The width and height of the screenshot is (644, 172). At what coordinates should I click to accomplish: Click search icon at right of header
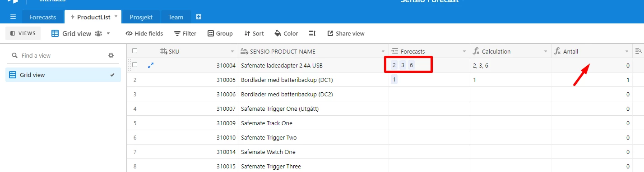point(639,51)
